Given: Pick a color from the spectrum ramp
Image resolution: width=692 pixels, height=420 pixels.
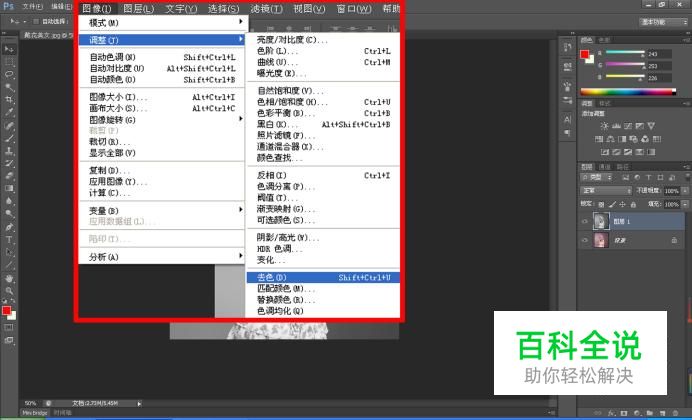Looking at the screenshot, I should 628,92.
